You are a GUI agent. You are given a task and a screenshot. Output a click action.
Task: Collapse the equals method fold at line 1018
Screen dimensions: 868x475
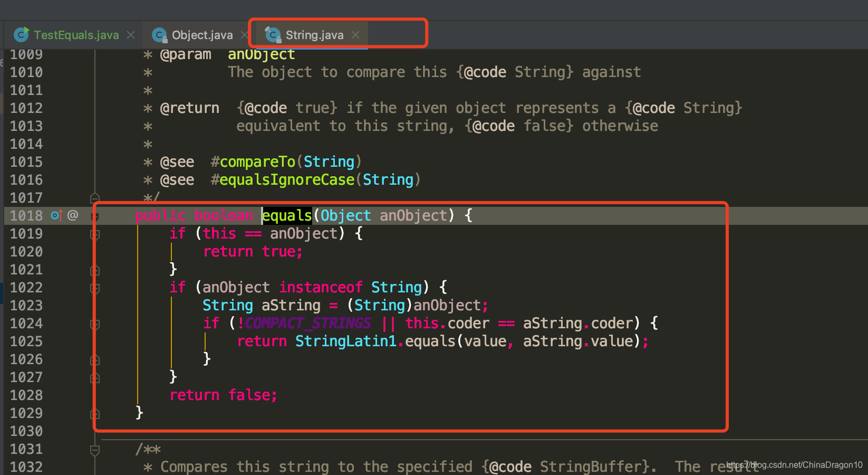point(95,216)
